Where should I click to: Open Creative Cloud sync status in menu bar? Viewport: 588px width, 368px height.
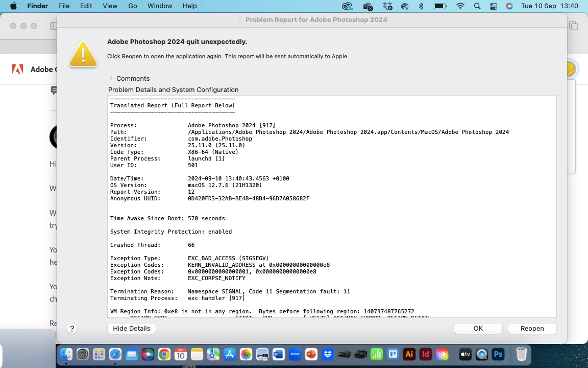point(348,6)
